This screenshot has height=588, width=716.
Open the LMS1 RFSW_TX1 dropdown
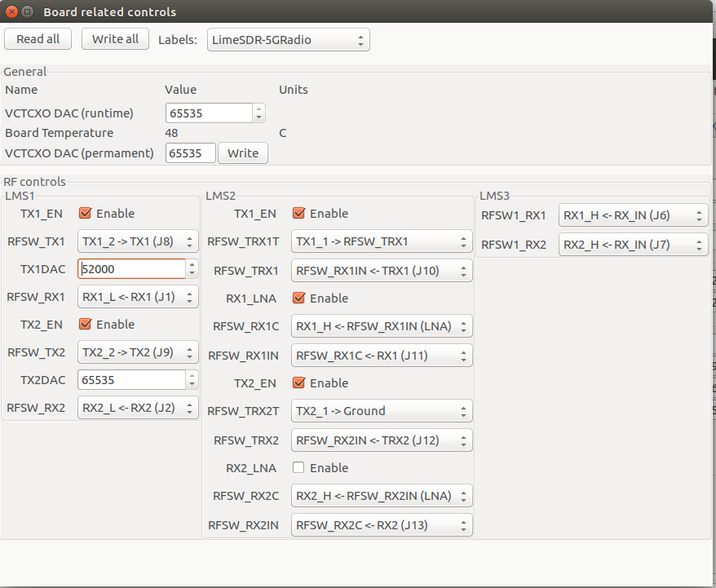coord(138,241)
